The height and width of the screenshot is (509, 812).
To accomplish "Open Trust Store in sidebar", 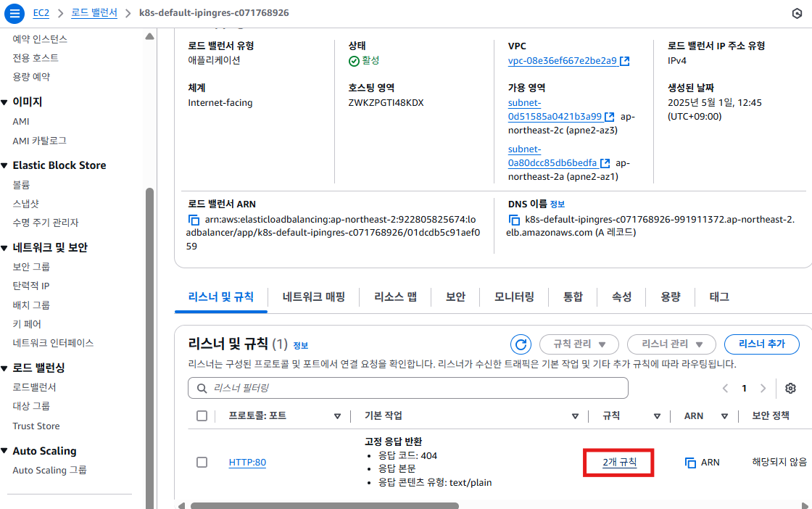I will coord(36,426).
